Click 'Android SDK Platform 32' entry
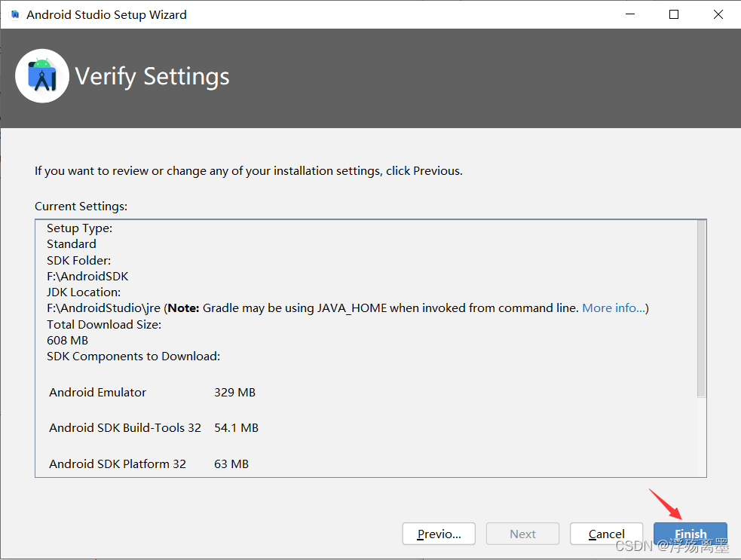 tap(118, 464)
